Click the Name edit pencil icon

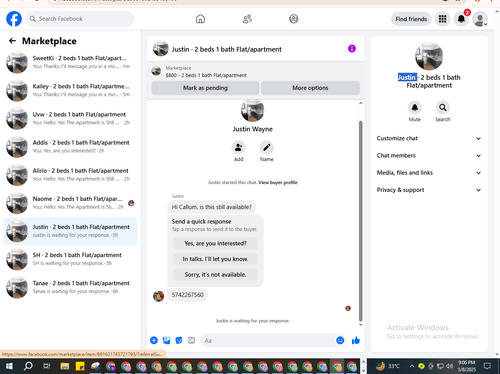[267, 147]
